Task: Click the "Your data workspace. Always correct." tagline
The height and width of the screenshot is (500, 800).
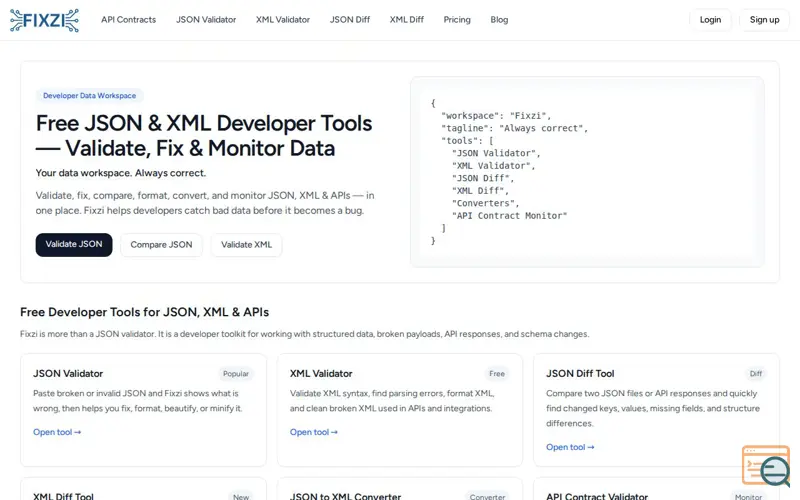Action: [x=121, y=173]
